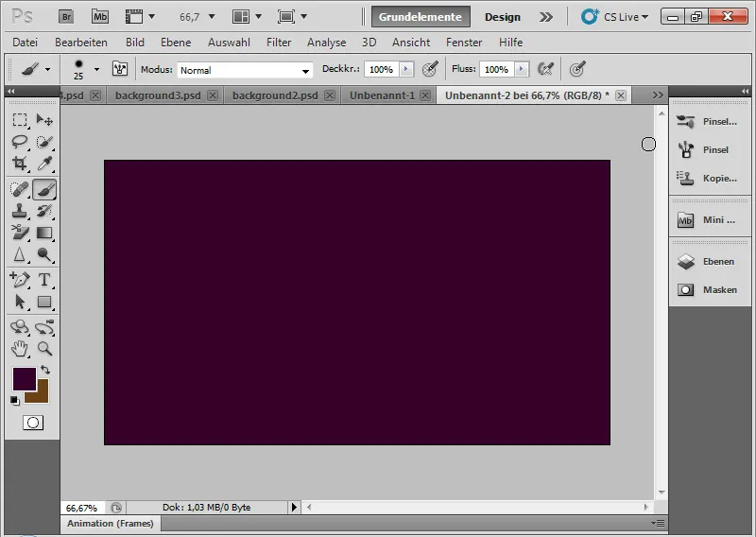The height and width of the screenshot is (537, 756).
Task: Open the Ebene menu
Action: (x=176, y=43)
